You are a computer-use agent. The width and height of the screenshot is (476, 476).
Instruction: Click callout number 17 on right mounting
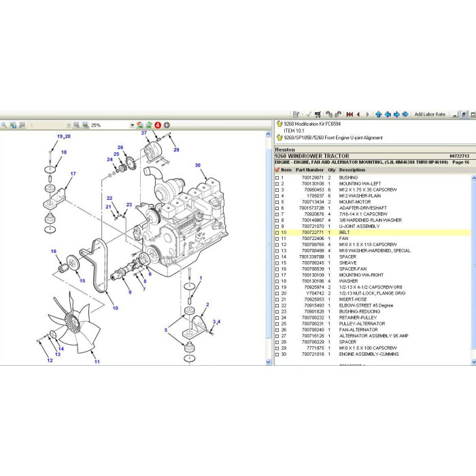pos(73,173)
